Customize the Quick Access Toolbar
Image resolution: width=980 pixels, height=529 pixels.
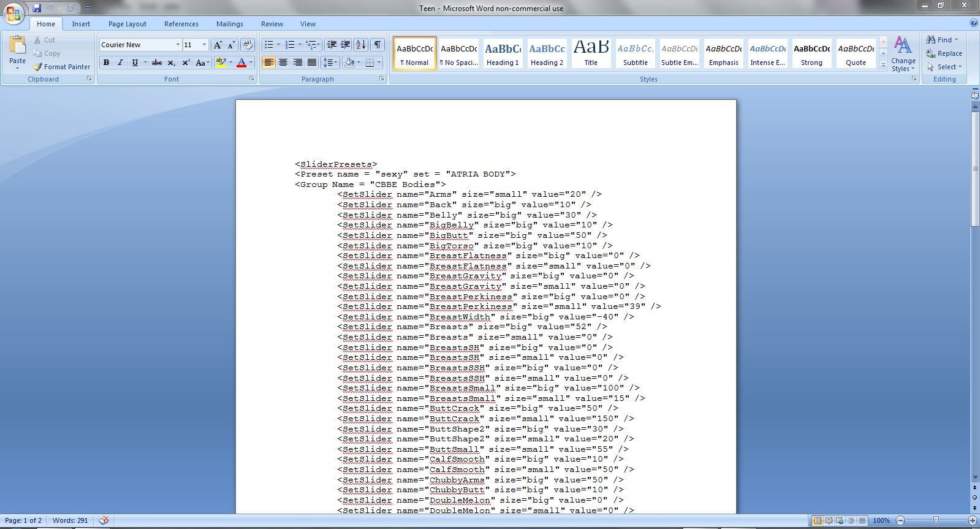tap(88, 9)
